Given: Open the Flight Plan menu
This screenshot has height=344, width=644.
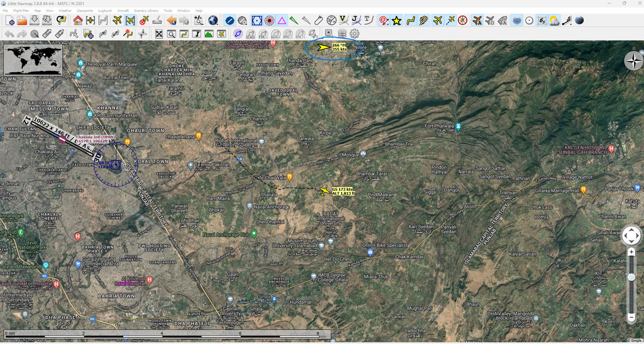Looking at the screenshot, I should point(21,11).
